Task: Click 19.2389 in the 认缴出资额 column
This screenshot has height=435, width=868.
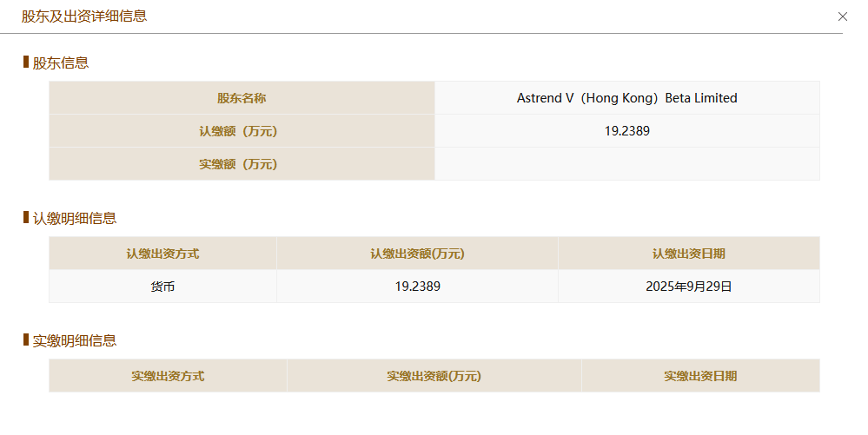Action: tap(417, 287)
